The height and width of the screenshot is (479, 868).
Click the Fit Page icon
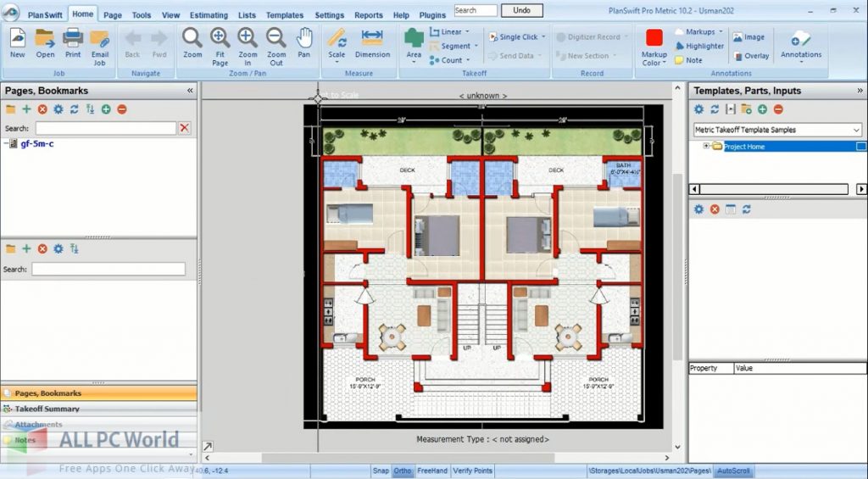click(x=220, y=38)
